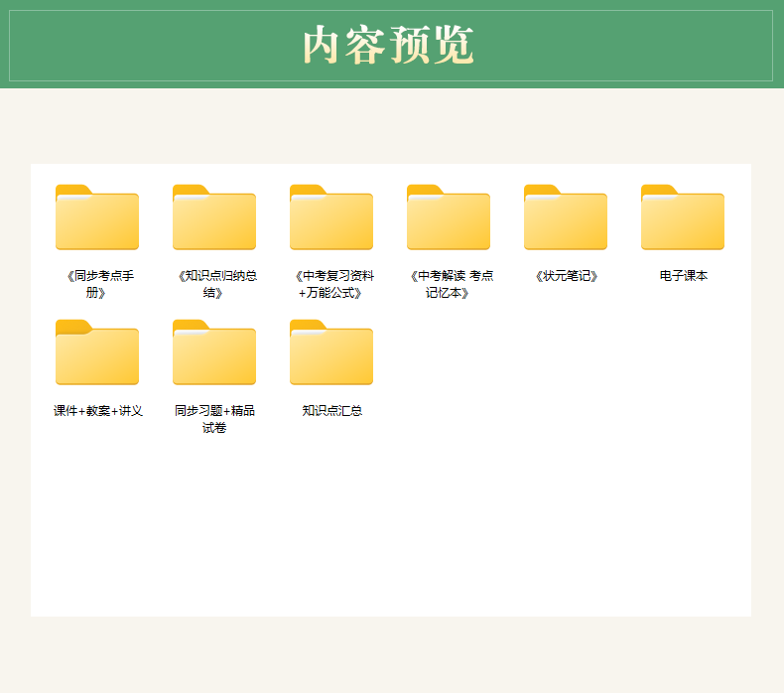
Task: Click the 内容预览 header title
Action: tap(388, 45)
